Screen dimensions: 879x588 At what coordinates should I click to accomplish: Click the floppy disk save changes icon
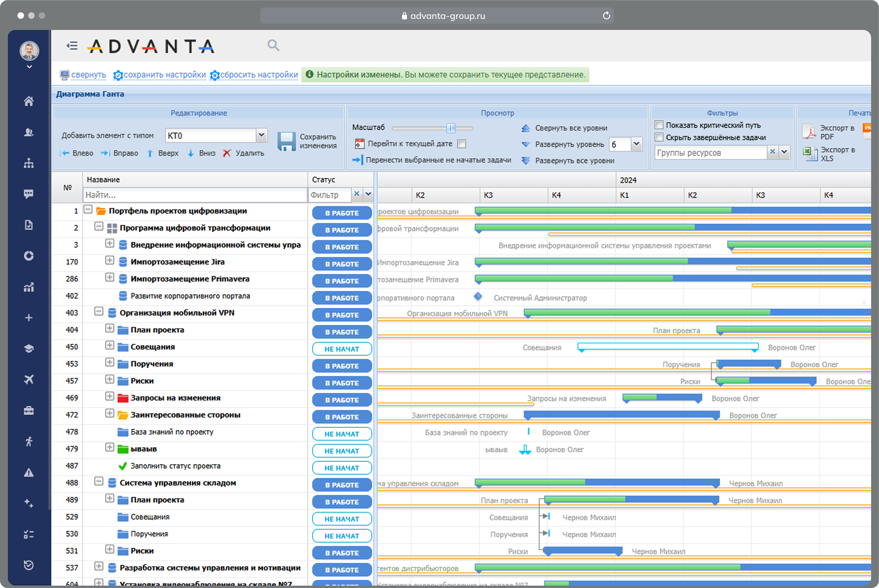tap(286, 141)
